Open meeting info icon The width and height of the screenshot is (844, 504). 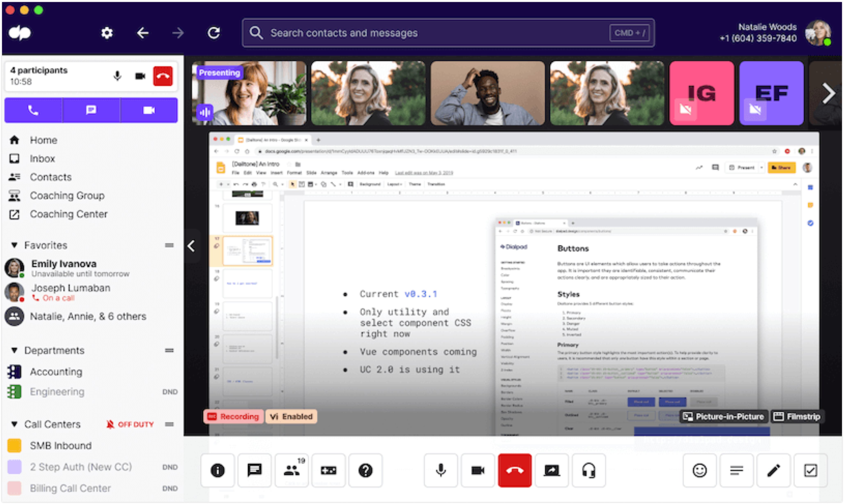pos(217,470)
